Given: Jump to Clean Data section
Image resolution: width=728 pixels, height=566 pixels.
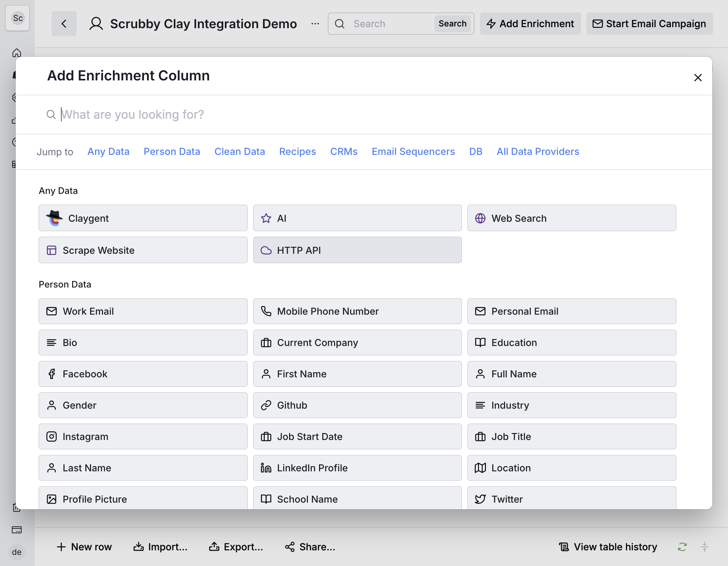Looking at the screenshot, I should click(240, 151).
